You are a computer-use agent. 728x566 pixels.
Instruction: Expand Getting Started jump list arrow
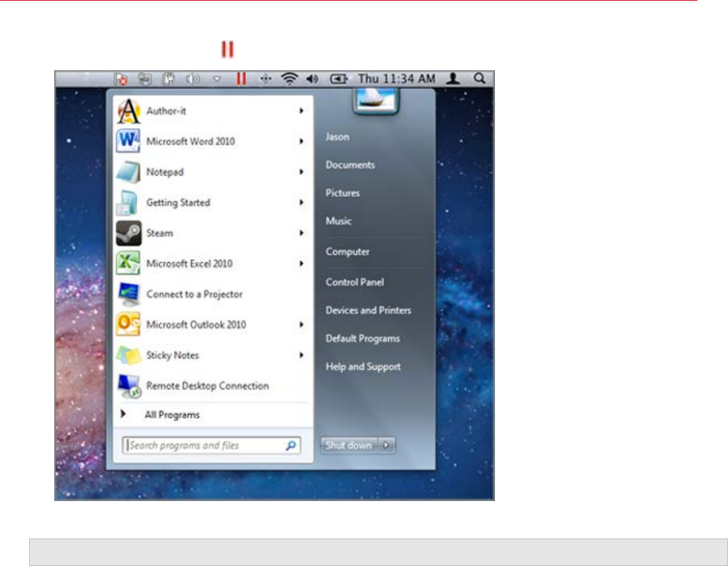301,202
